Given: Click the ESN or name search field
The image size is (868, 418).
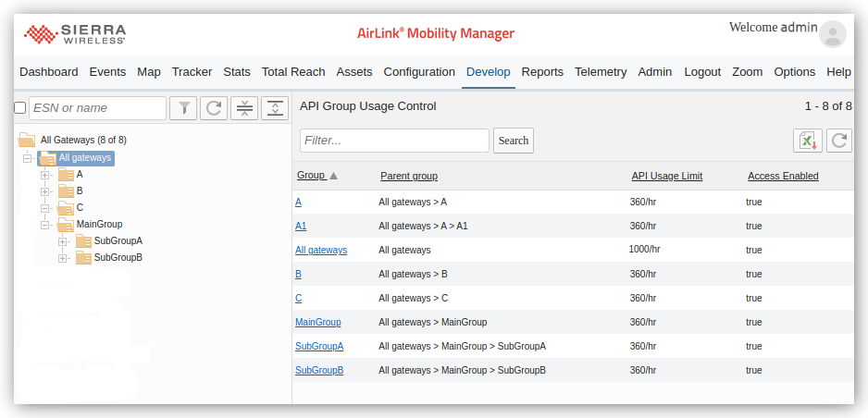Looking at the screenshot, I should point(97,108).
